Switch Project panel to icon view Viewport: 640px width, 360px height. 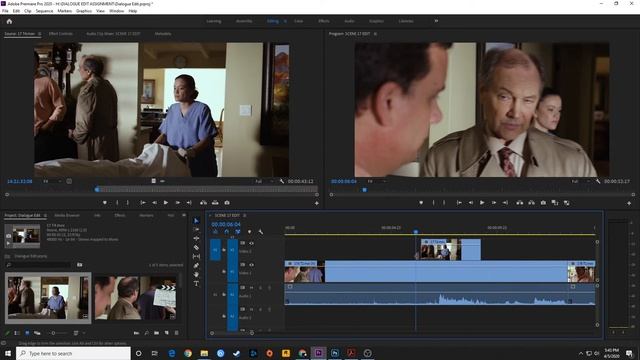tap(27, 333)
